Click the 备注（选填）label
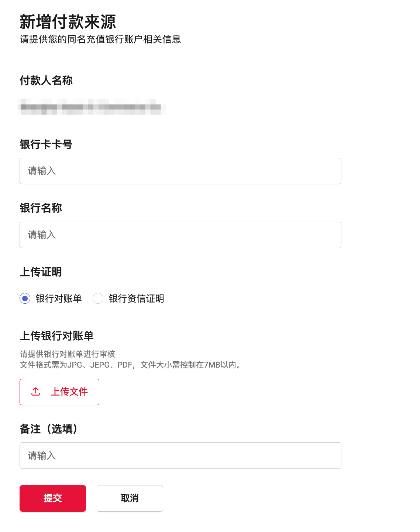420x532 pixels. [49, 429]
